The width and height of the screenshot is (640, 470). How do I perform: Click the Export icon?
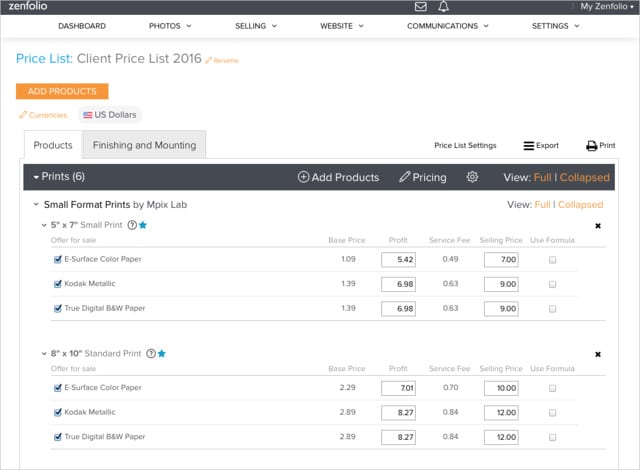click(x=530, y=146)
